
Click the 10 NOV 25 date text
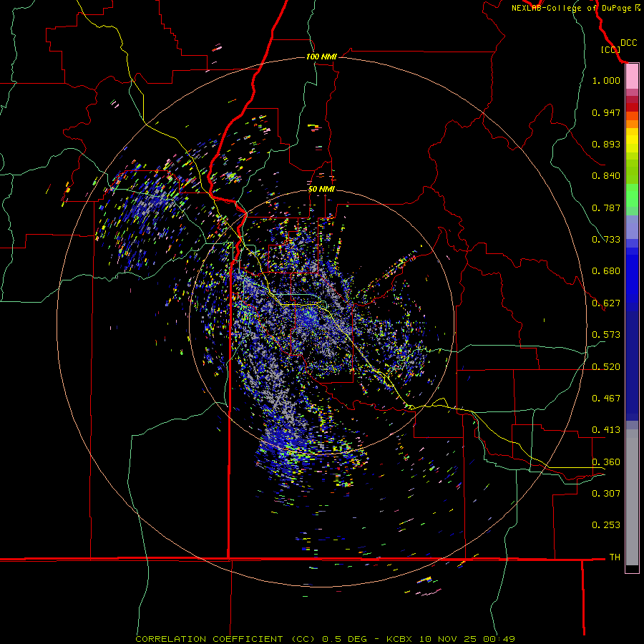(x=447, y=639)
